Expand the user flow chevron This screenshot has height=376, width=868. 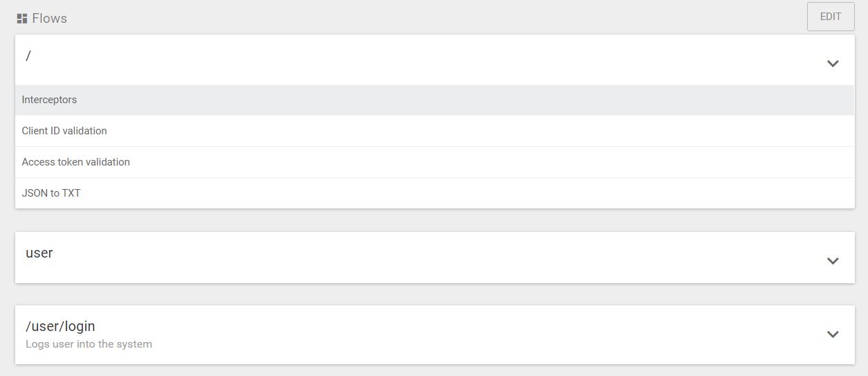(833, 261)
